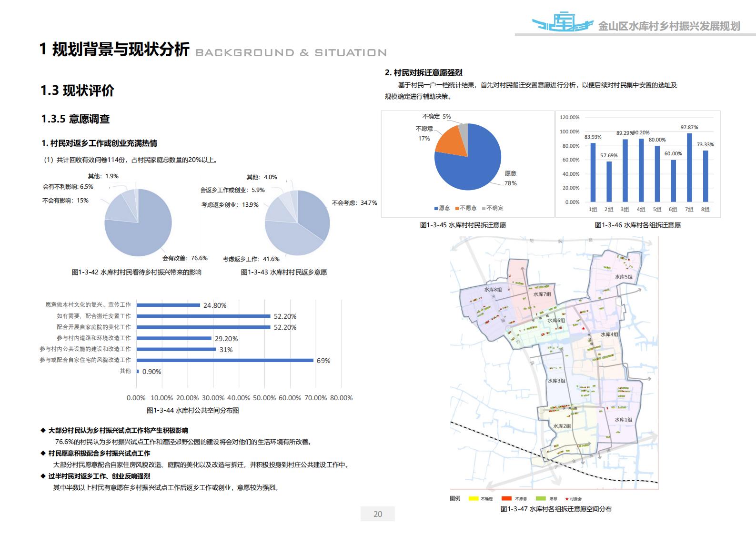The height and width of the screenshot is (535, 756).
Task: Click bar label 如有需要，配合搬迁安置工作
Action: [x=94, y=316]
